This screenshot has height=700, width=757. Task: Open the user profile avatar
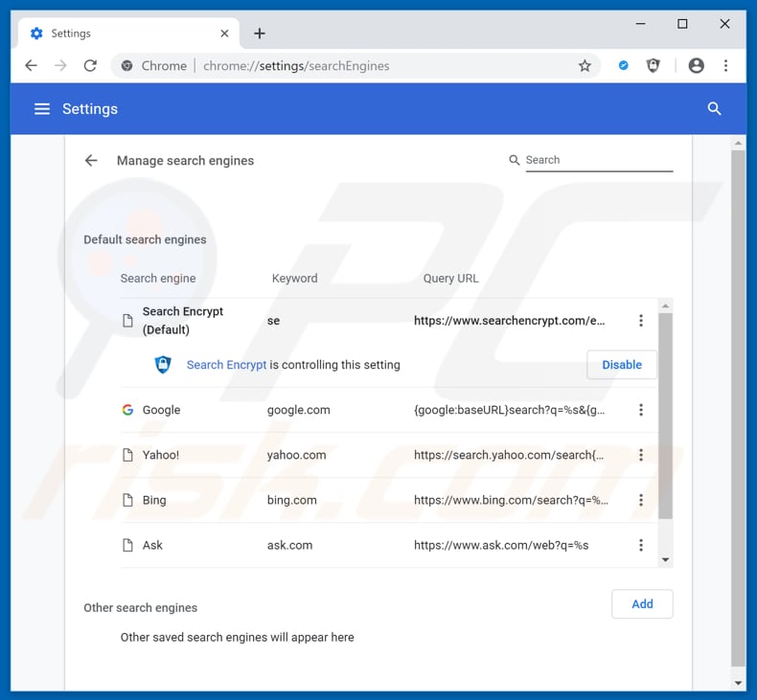click(x=696, y=66)
